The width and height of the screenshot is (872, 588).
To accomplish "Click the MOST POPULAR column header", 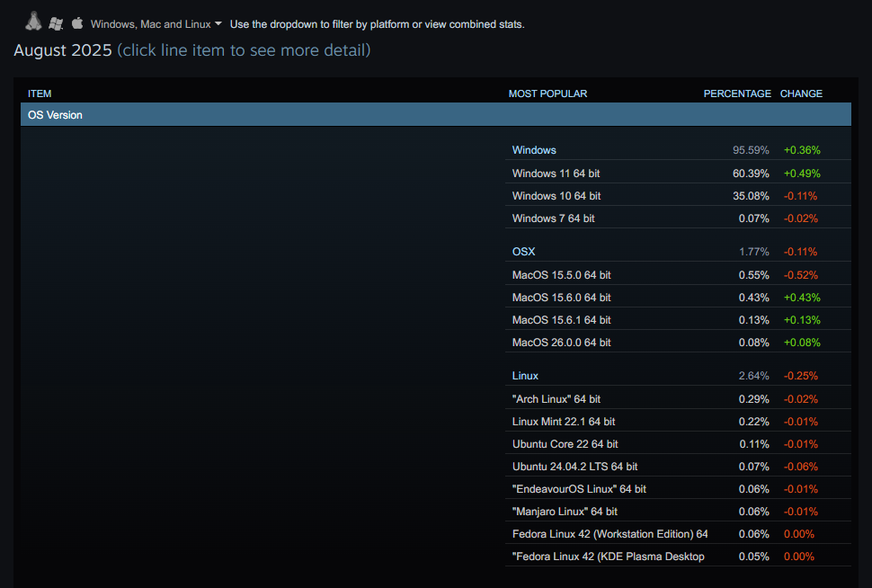I will tap(547, 94).
